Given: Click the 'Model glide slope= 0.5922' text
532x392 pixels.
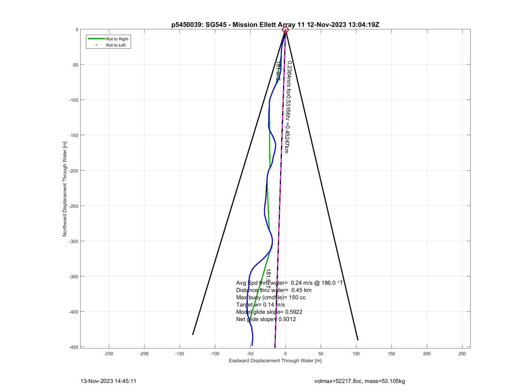Looking at the screenshot, I should [x=270, y=312].
